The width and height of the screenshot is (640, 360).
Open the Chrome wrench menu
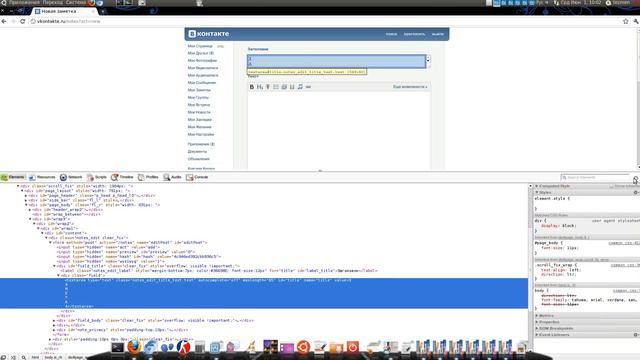pos(636,21)
